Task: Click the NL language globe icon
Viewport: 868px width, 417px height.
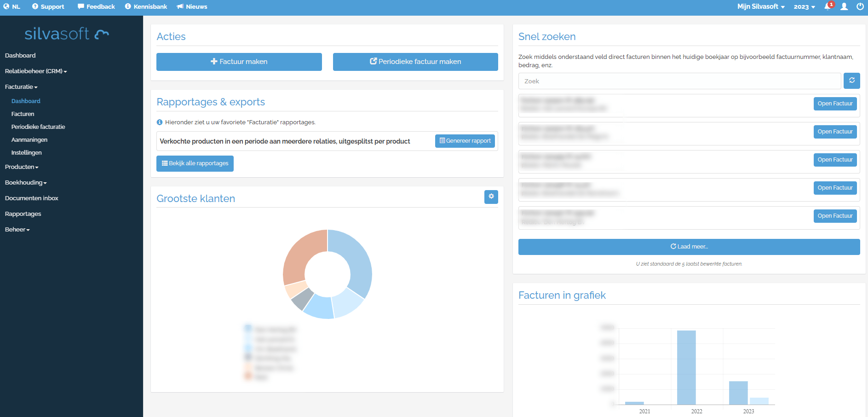Action: point(6,6)
